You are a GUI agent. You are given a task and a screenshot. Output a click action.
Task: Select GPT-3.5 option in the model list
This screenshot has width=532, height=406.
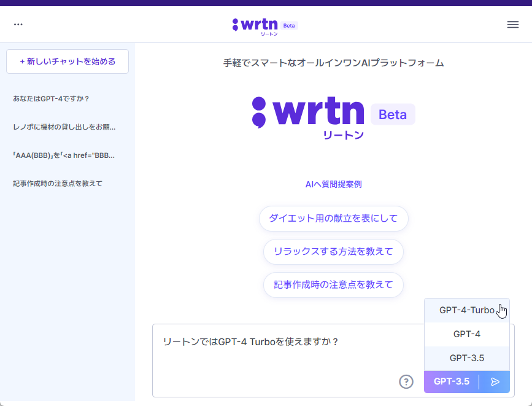(x=467, y=358)
